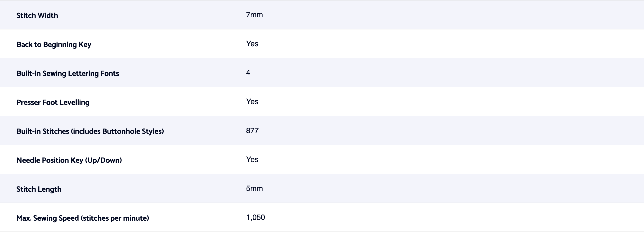Screen dimensions: 644x232
Task: Select the 7mm stitch width value
Action: (x=254, y=15)
